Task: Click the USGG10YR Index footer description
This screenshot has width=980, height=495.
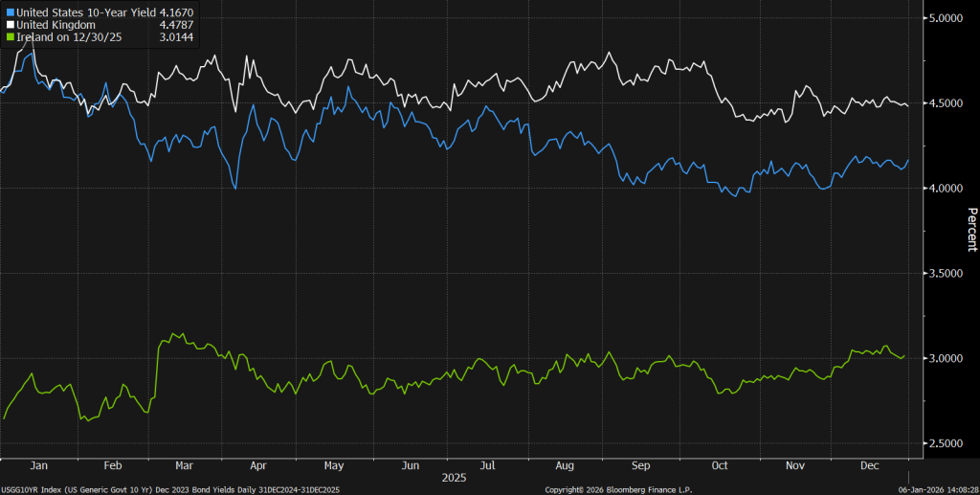Action: (x=170, y=489)
